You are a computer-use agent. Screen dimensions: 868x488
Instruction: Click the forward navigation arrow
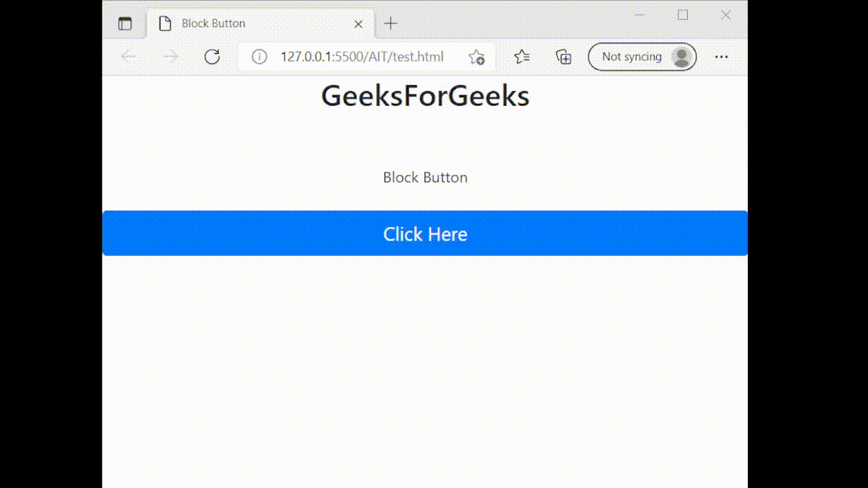pyautogui.click(x=170, y=57)
